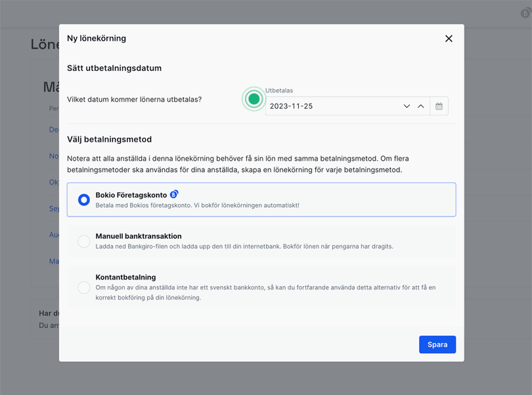Click the Bokio coin icon in top-right corner

[x=525, y=13]
